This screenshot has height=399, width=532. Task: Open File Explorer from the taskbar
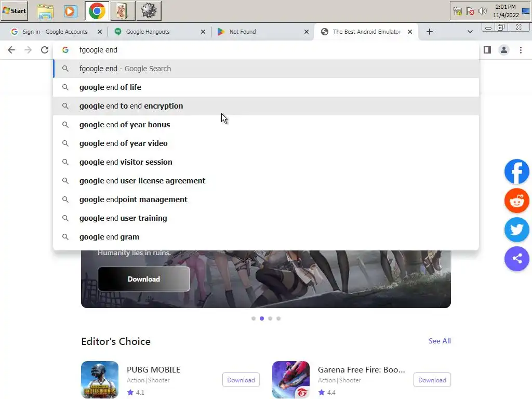pyautogui.click(x=45, y=11)
